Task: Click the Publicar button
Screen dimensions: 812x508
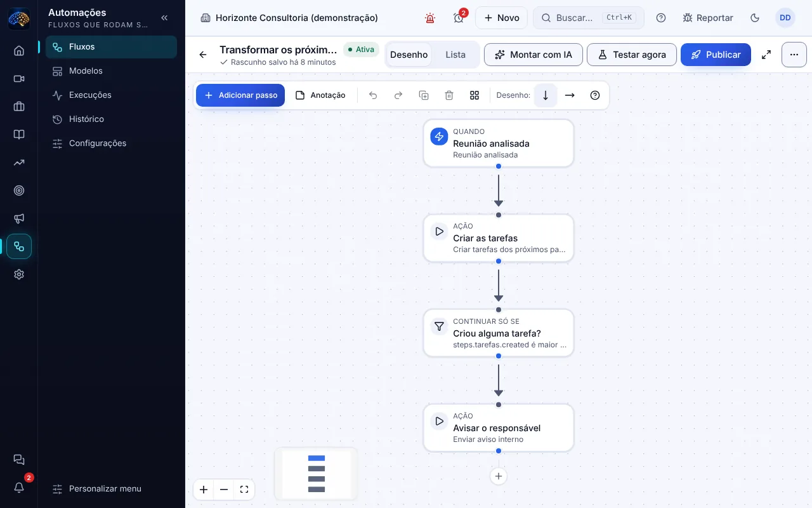Action: tap(716, 55)
